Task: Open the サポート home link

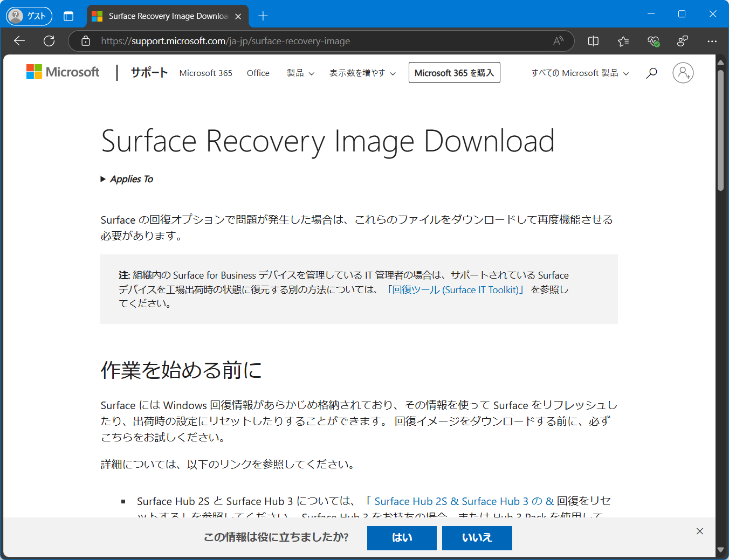Action: point(149,72)
